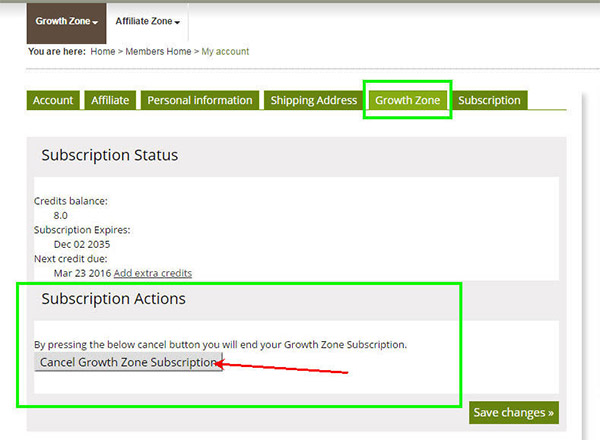Open Members Home breadcrumb link
The height and width of the screenshot is (440, 600).
[158, 52]
